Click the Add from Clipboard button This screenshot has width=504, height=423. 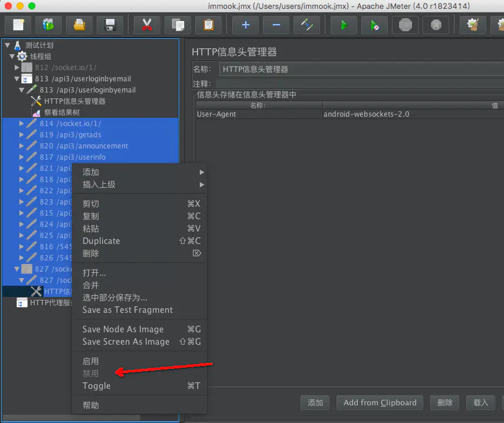point(380,403)
